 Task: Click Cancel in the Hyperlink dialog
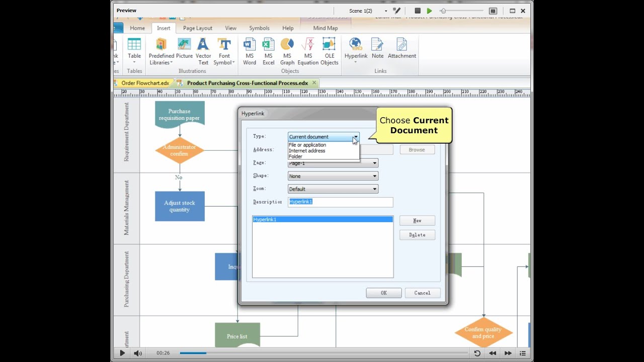coord(423,293)
